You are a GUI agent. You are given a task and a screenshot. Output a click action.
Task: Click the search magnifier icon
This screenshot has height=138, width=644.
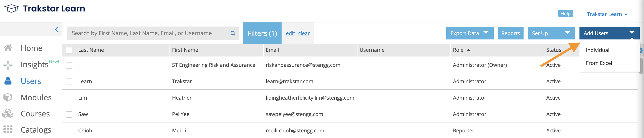point(233,33)
